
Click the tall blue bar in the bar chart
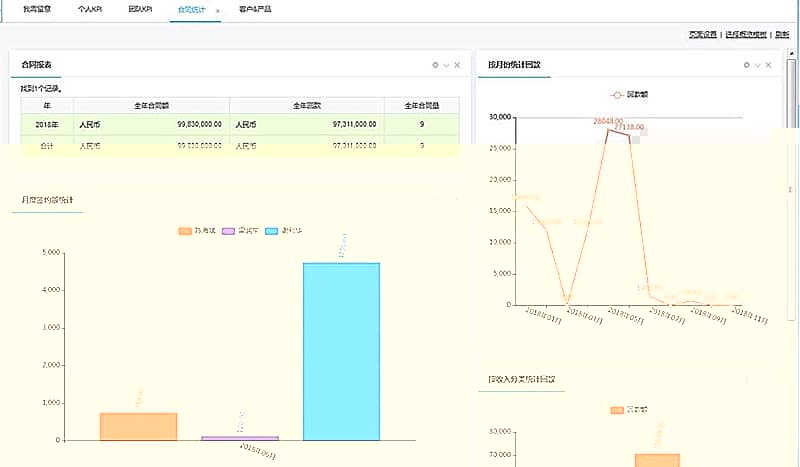pyautogui.click(x=341, y=352)
